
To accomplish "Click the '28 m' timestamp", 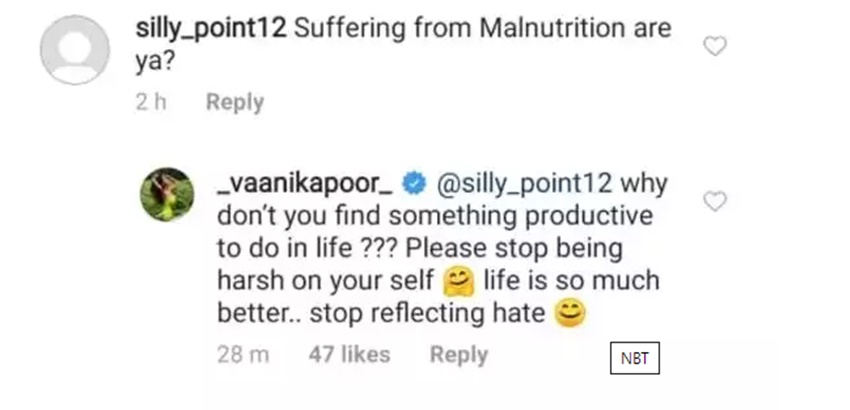I will tap(246, 354).
